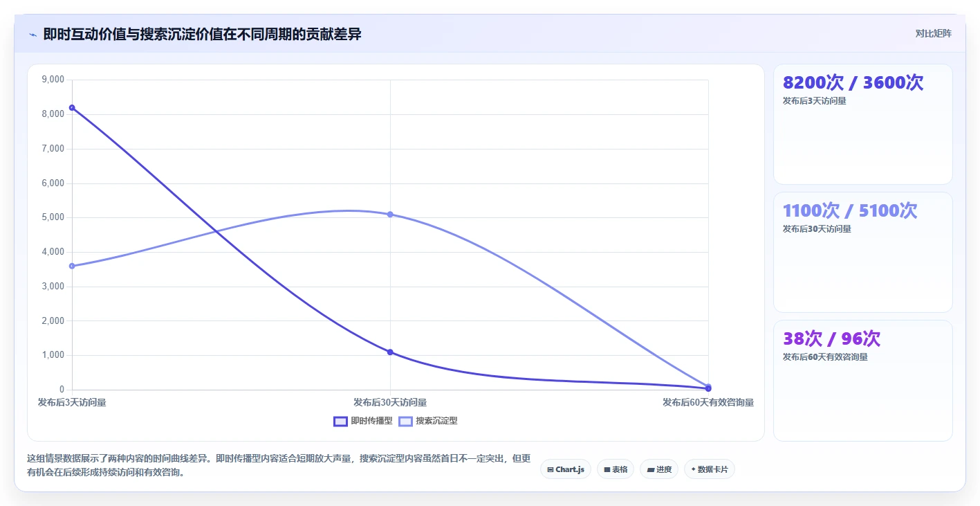This screenshot has width=980, height=506.
Task: Click the x-axis label 发布后3天访问量
Action: pos(72,402)
